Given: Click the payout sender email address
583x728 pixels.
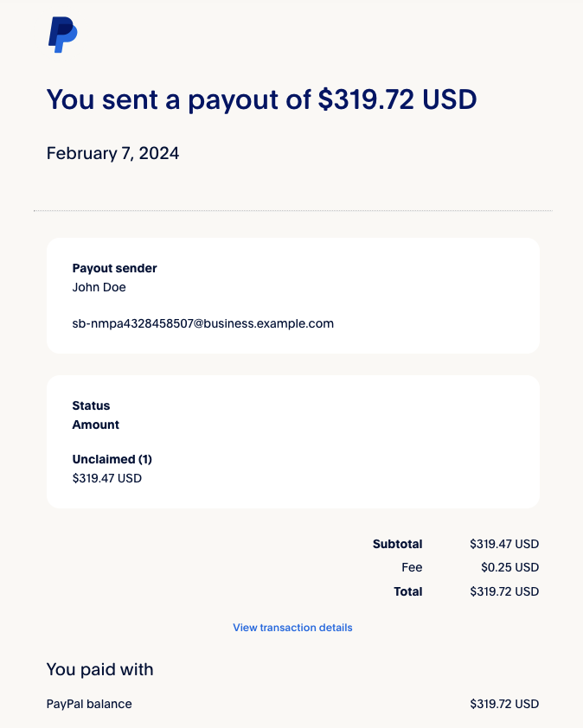Looking at the screenshot, I should point(202,323).
